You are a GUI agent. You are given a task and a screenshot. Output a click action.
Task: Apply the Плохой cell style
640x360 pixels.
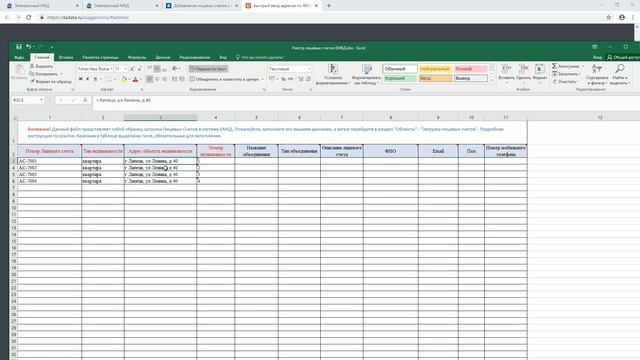471,69
